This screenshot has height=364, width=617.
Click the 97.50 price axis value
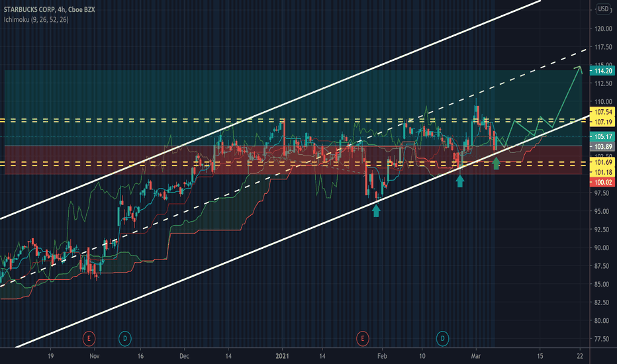pyautogui.click(x=603, y=193)
